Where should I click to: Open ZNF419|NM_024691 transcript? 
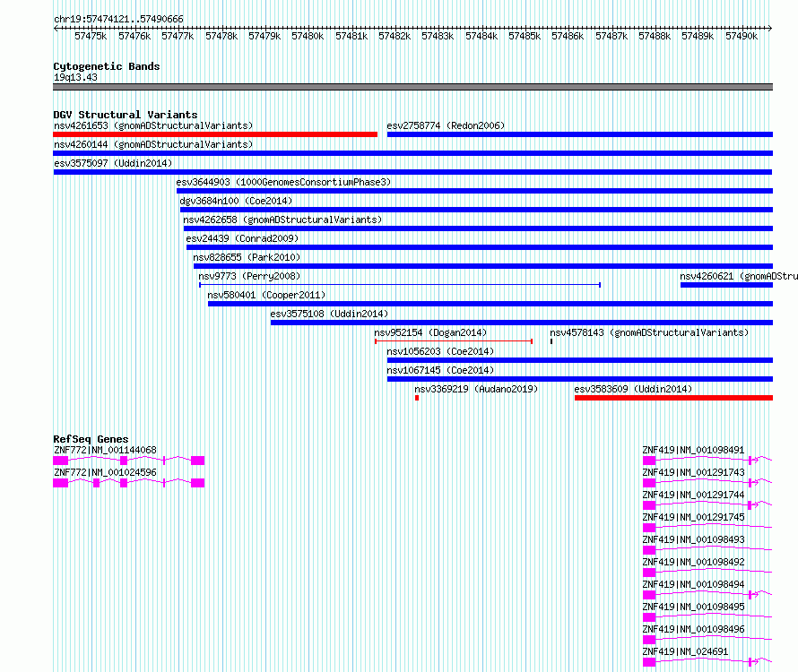[x=685, y=651]
